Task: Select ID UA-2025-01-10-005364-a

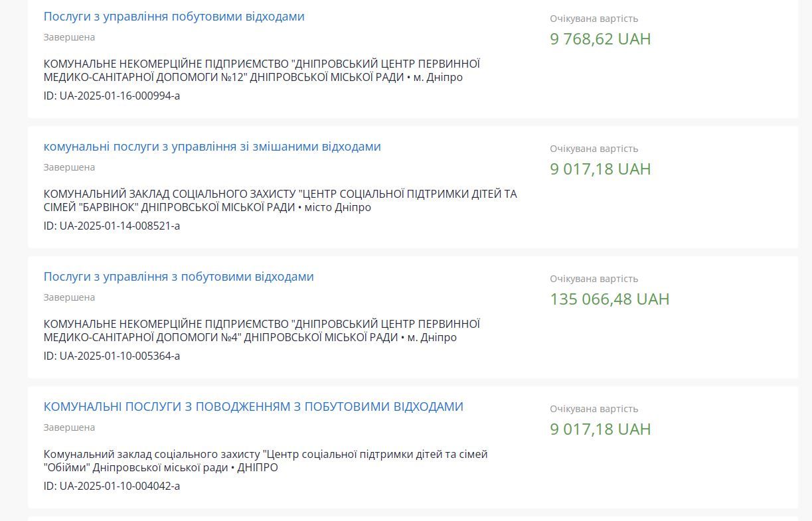Action: click(x=110, y=356)
